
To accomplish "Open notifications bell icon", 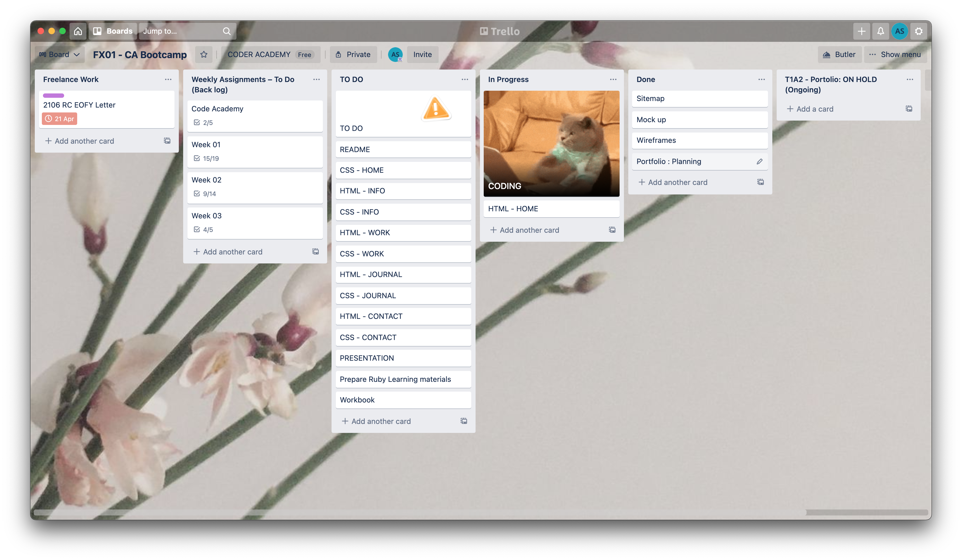I will tap(881, 31).
